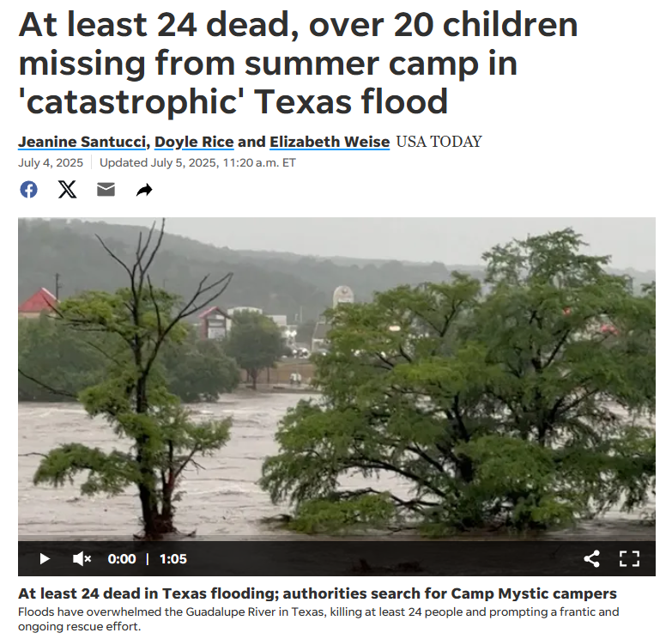Open the curved-arrow share options
The image size is (672, 639).
[144, 190]
